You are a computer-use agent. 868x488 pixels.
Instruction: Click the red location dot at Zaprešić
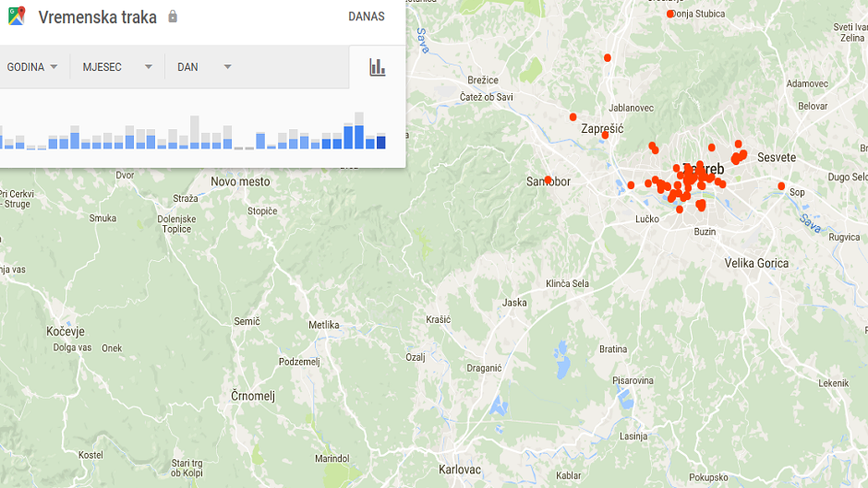pos(605,135)
